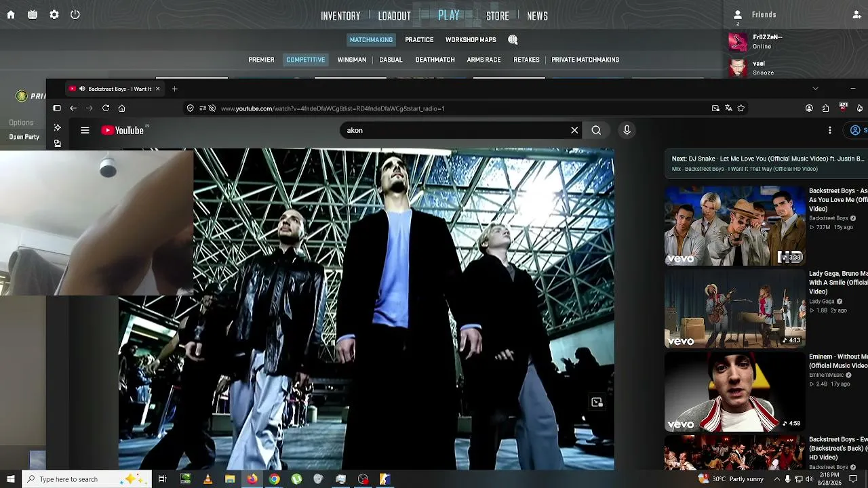This screenshot has width=868, height=488.
Task: Select Premier game mode
Action: (x=261, y=60)
